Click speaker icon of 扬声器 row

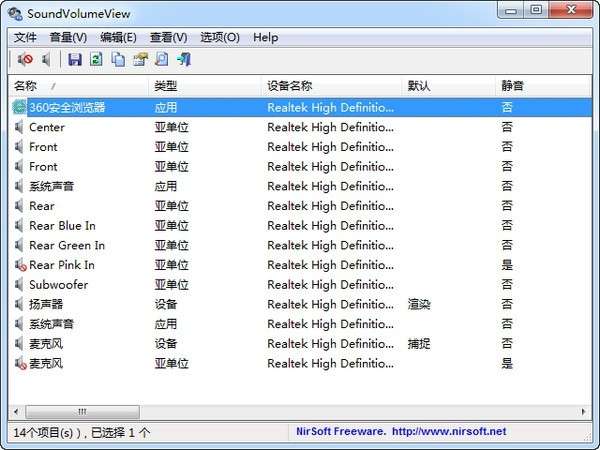click(19, 304)
